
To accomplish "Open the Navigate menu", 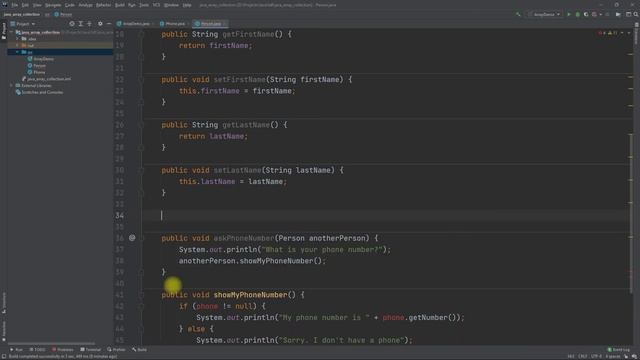I will [53, 5].
